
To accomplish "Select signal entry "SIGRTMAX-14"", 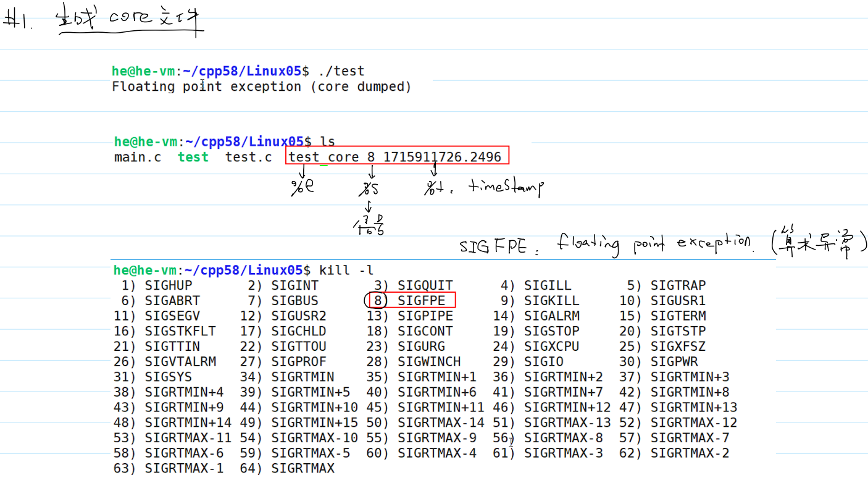I will pos(441,422).
